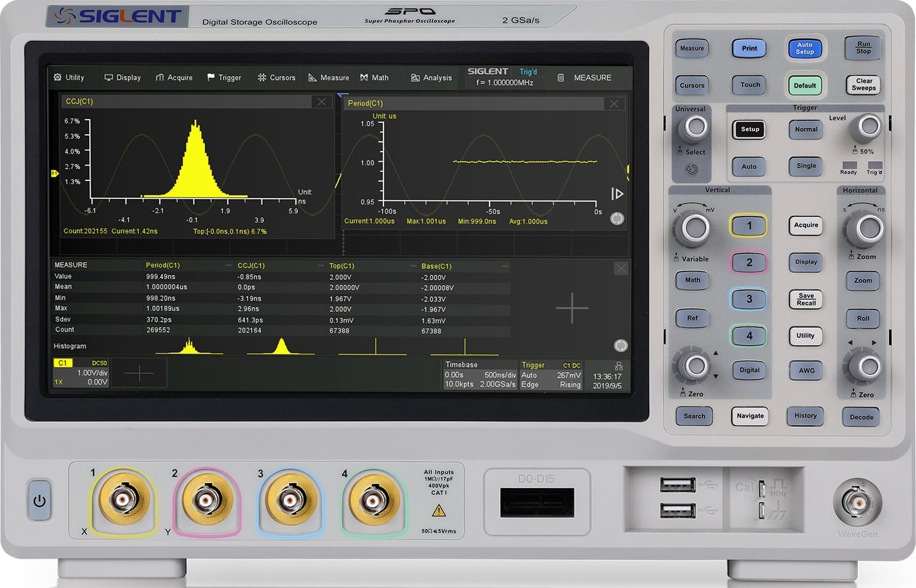Click the skip-to-end arrow in Period plot
This screenshot has height=588, width=916.
(x=617, y=194)
